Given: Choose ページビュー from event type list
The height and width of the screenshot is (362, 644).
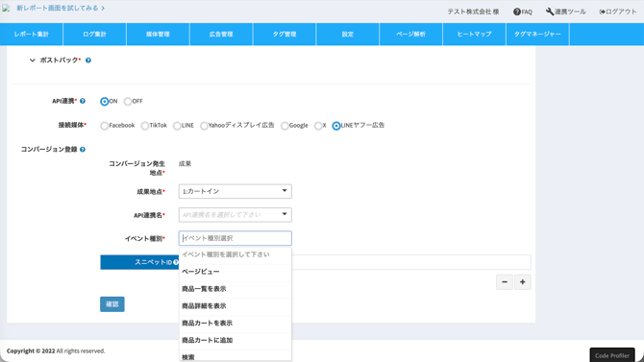Looking at the screenshot, I should pyautogui.click(x=235, y=272).
